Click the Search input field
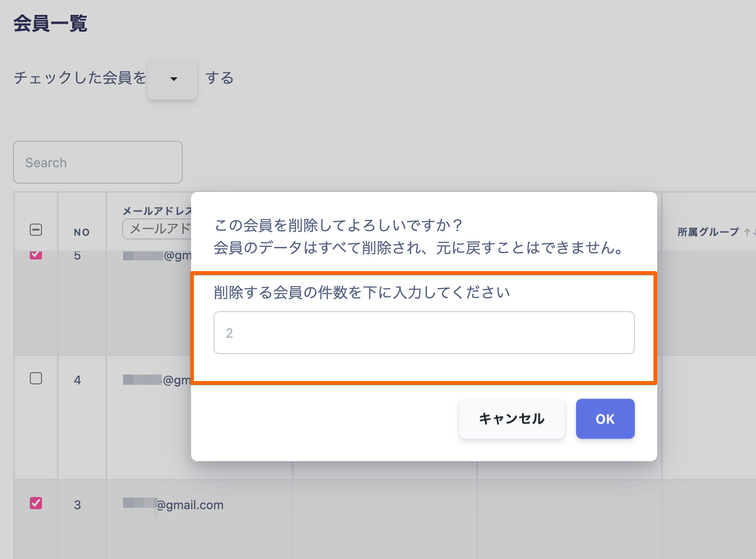Screen dimensions: 756x559 98,162
